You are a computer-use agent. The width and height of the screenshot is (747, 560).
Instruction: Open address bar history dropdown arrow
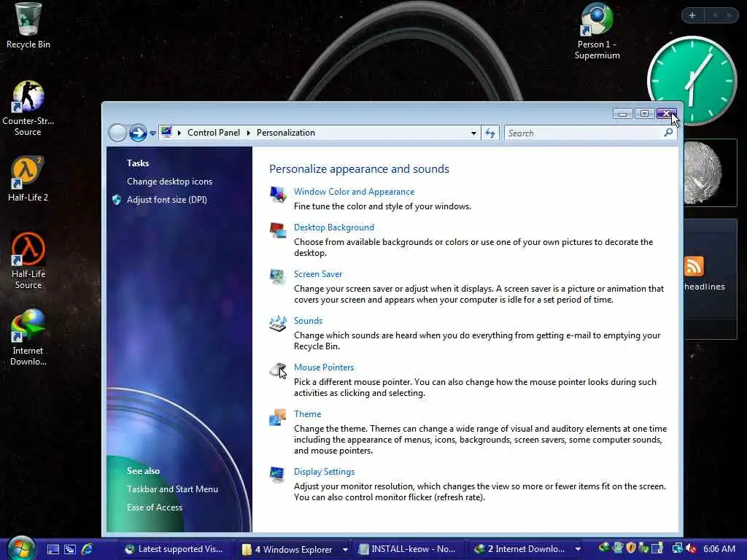click(473, 133)
